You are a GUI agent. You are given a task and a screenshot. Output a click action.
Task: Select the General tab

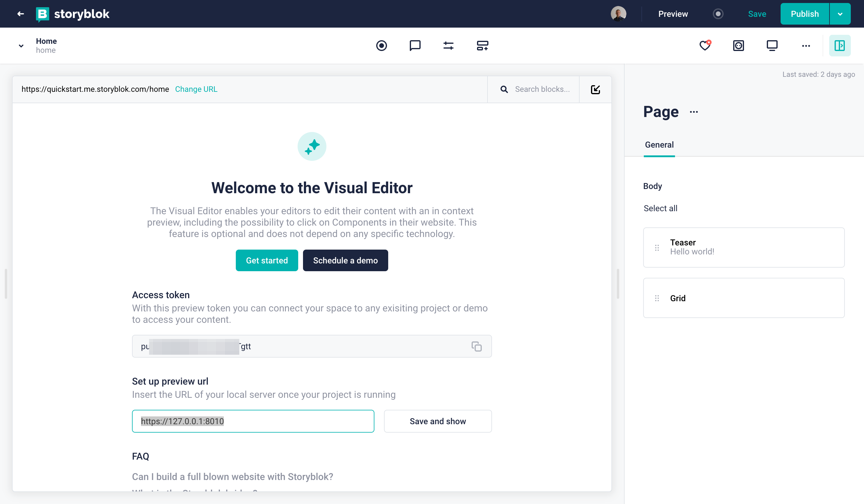click(x=659, y=145)
